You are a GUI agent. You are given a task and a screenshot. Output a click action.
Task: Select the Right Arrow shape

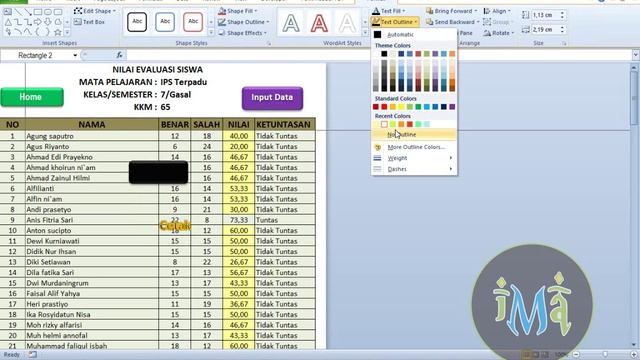[x=38, y=22]
